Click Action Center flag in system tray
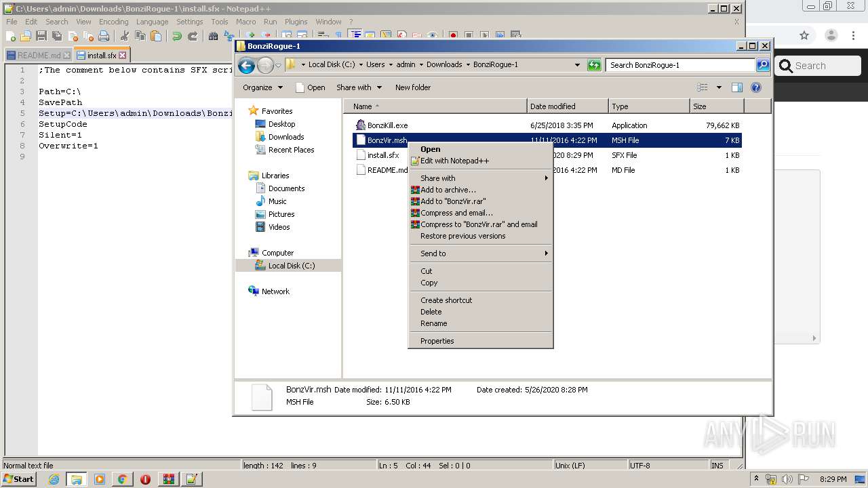Screen dimensions: 868x488 point(804,479)
